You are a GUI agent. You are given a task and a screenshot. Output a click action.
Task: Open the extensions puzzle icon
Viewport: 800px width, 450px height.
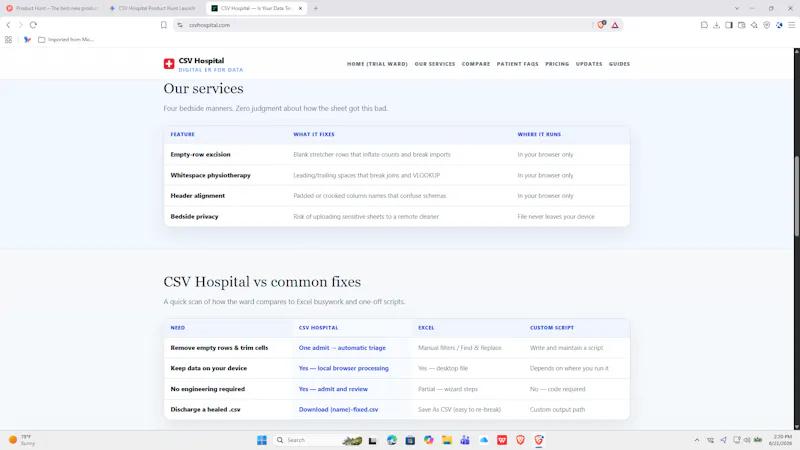(x=704, y=24)
